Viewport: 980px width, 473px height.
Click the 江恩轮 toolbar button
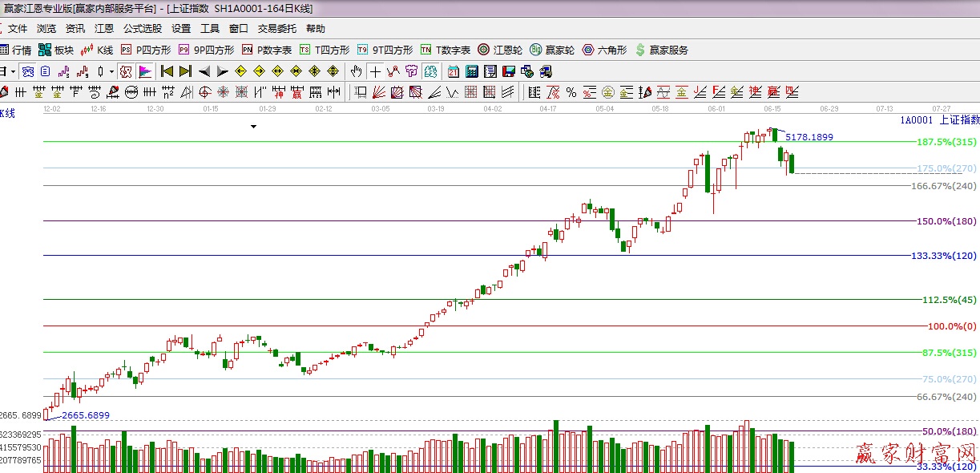(500, 50)
